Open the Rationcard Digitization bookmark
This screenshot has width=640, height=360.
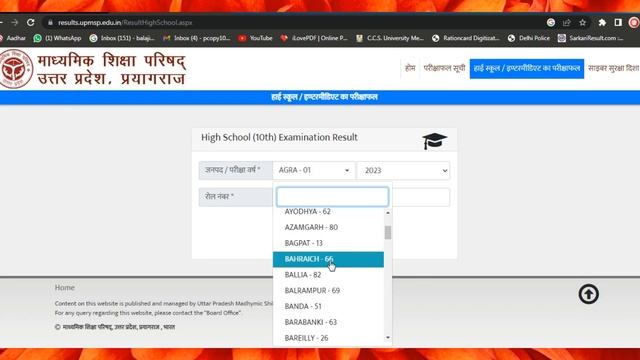[466, 38]
